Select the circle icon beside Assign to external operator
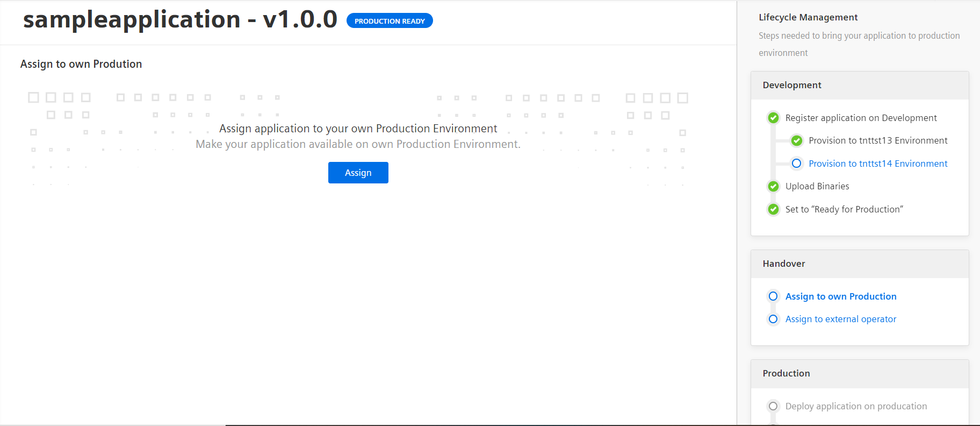Viewport: 980px width, 426px height. pos(773,319)
